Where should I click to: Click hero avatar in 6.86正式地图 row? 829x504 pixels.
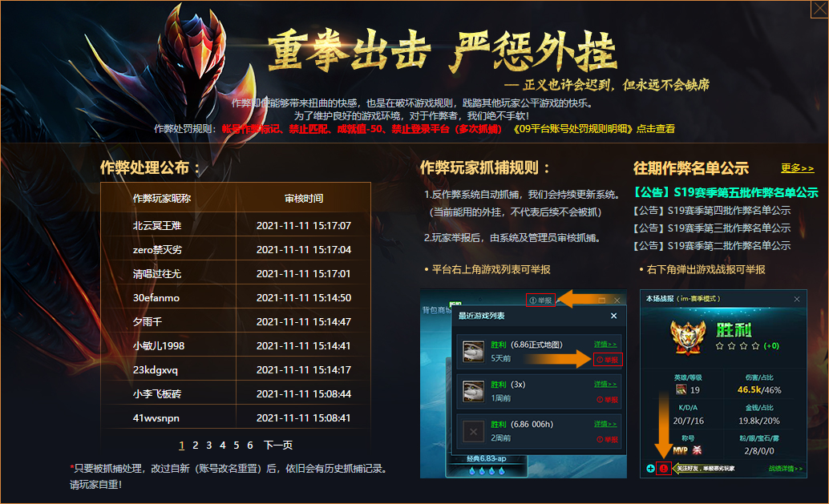[473, 351]
